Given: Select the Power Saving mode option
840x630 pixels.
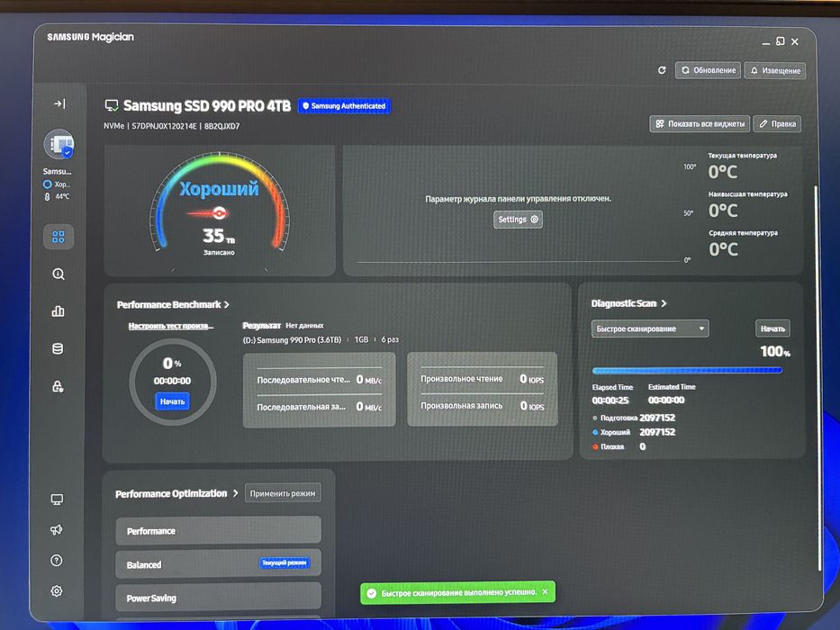Looking at the screenshot, I should tap(219, 598).
